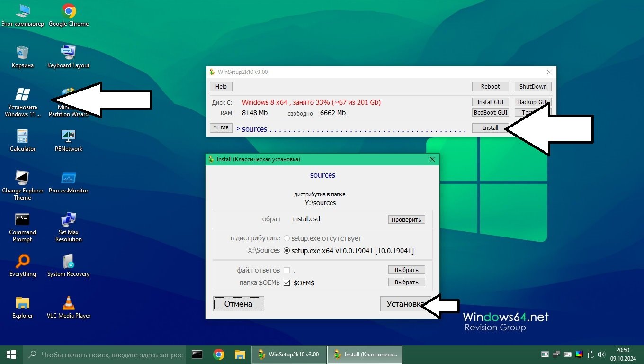Image resolution: width=644 pixels, height=364 pixels.
Task: Uncheck the папка $OEM$ checkbox
Action: pyautogui.click(x=286, y=282)
